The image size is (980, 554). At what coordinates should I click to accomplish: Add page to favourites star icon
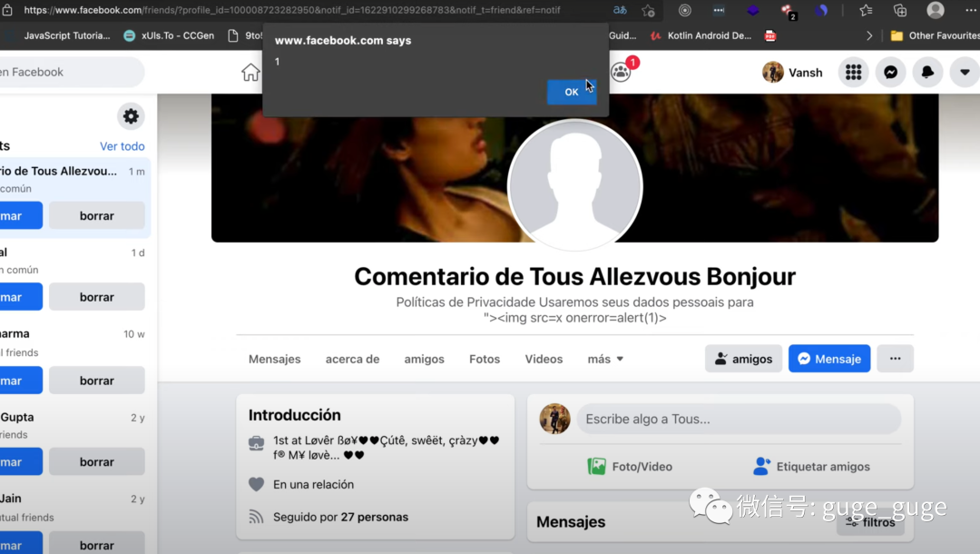(x=648, y=10)
